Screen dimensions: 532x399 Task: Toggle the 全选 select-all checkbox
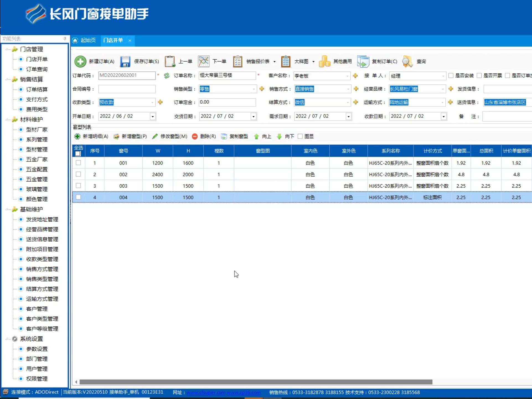pos(78,154)
